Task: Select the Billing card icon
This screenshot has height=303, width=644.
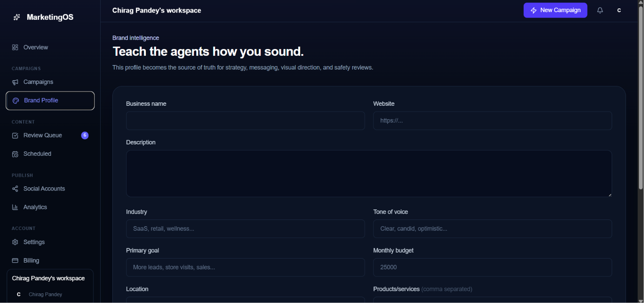Action: click(x=15, y=261)
